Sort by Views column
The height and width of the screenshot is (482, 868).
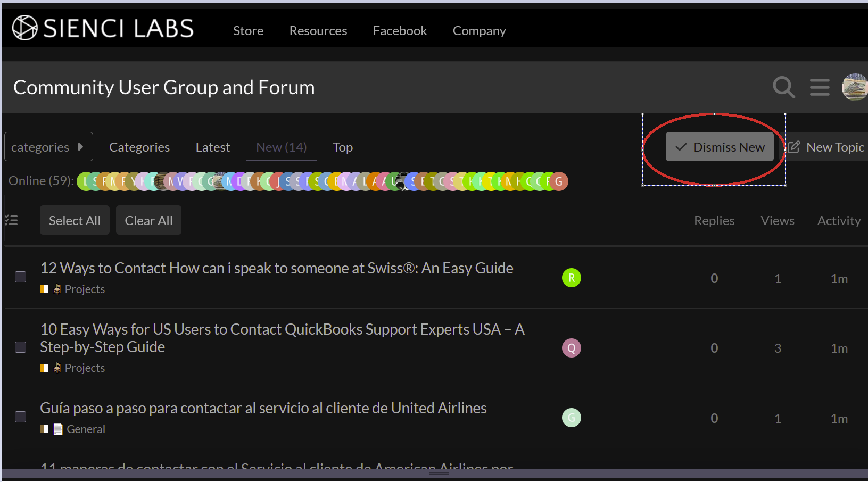[x=778, y=221]
